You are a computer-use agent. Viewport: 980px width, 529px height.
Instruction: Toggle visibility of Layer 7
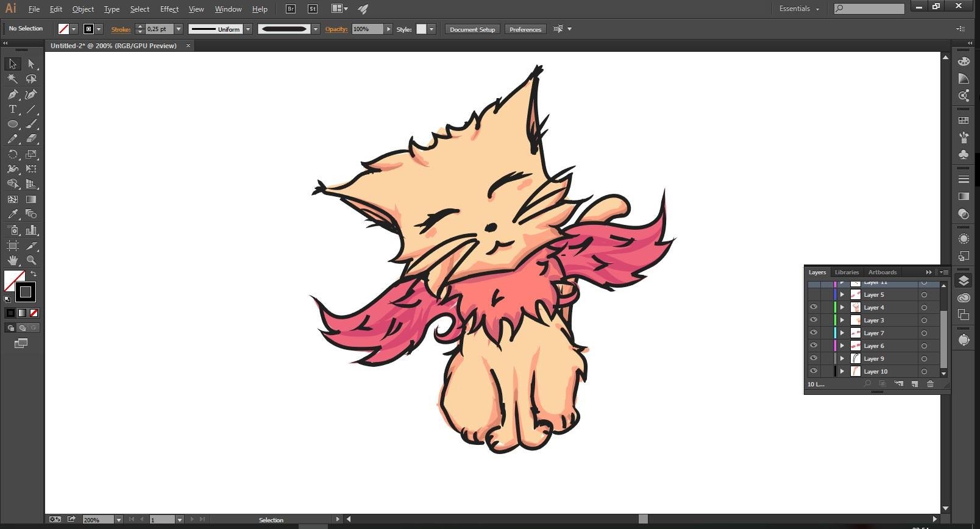[814, 333]
